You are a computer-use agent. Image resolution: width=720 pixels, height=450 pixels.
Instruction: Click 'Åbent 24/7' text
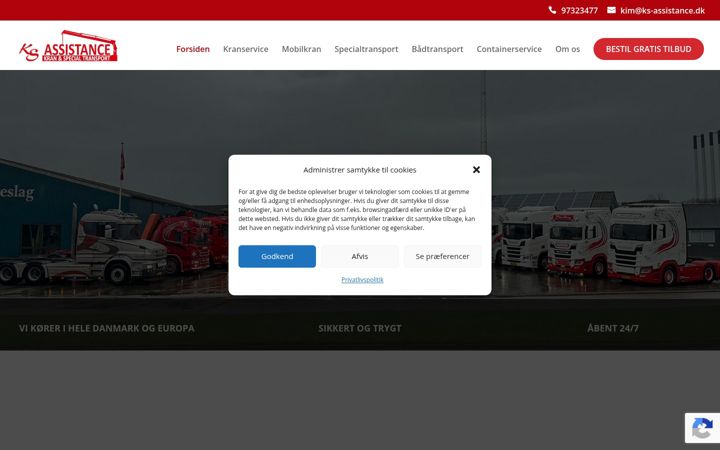click(x=613, y=328)
